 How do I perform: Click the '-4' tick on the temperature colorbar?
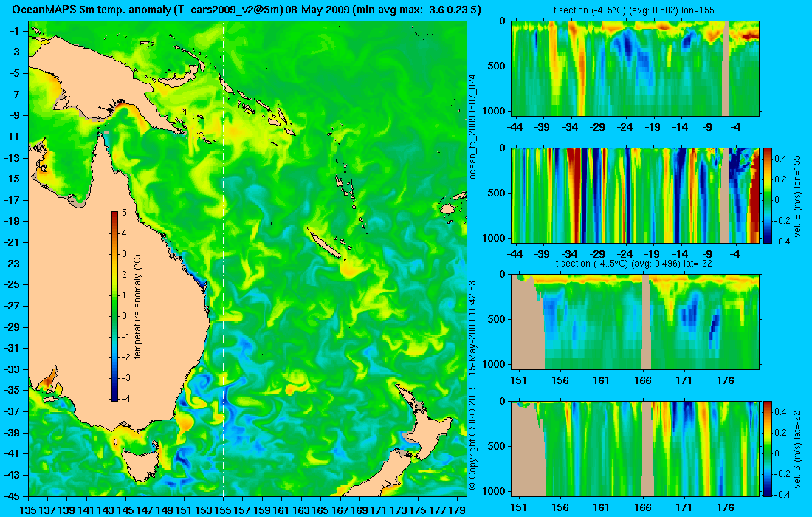pos(124,399)
